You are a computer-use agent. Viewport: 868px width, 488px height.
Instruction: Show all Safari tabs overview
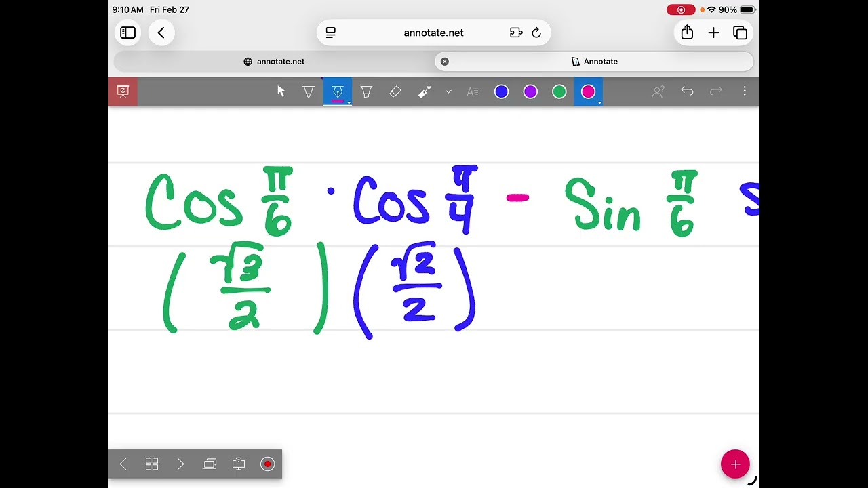740,33
